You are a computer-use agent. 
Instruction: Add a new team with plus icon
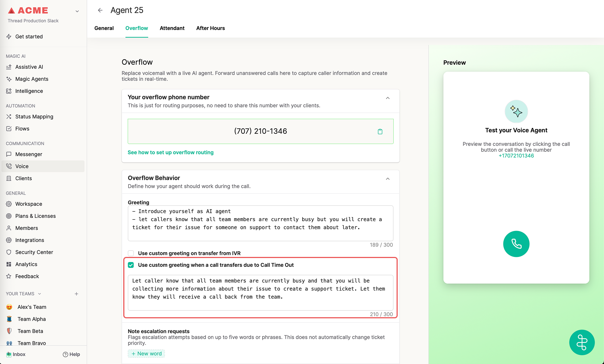click(76, 294)
